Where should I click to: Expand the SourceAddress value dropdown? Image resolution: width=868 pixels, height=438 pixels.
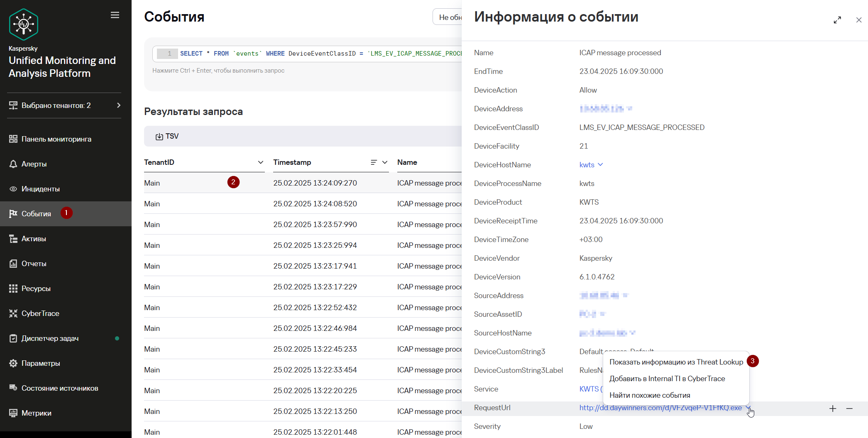626,296
